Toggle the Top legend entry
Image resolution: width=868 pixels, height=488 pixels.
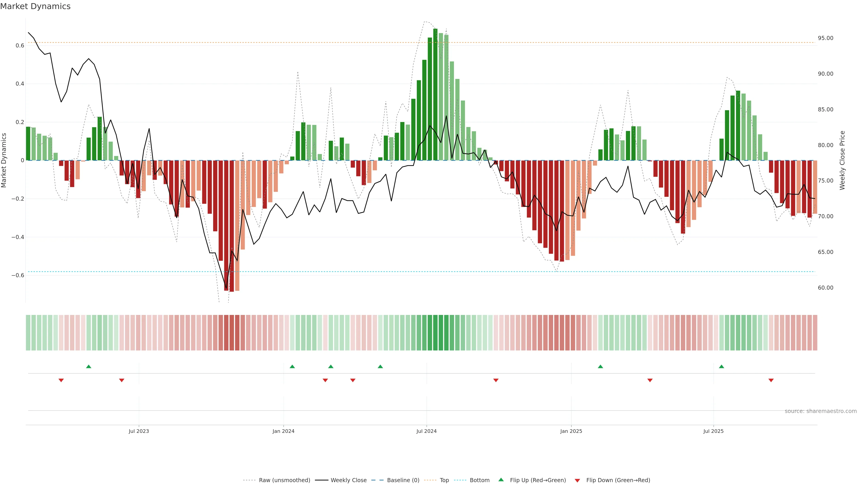(444, 480)
